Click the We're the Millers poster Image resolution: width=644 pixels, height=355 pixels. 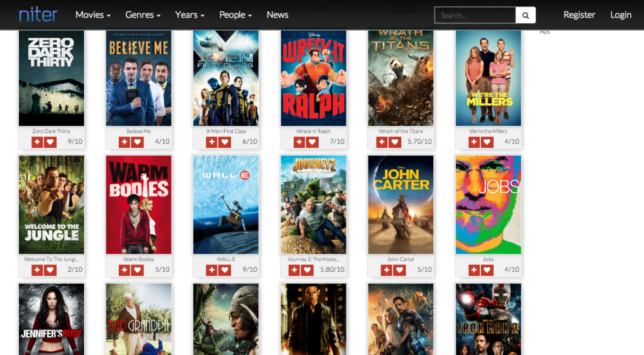click(x=488, y=78)
